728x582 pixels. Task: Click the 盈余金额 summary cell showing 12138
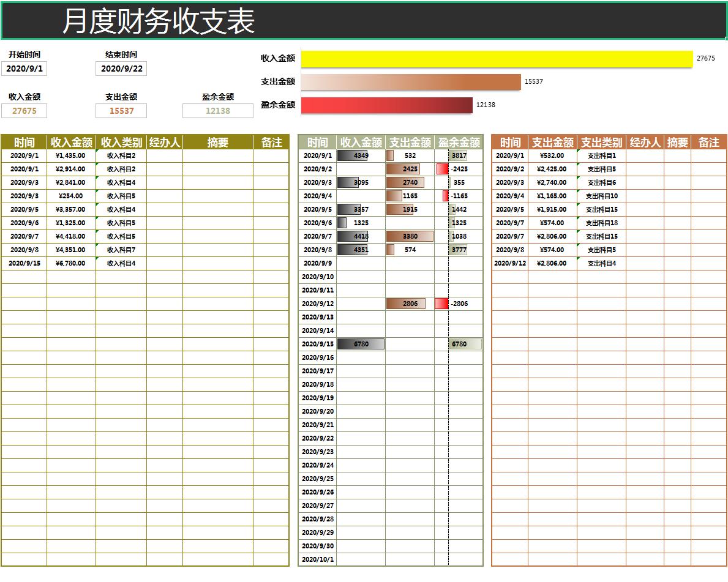(218, 111)
